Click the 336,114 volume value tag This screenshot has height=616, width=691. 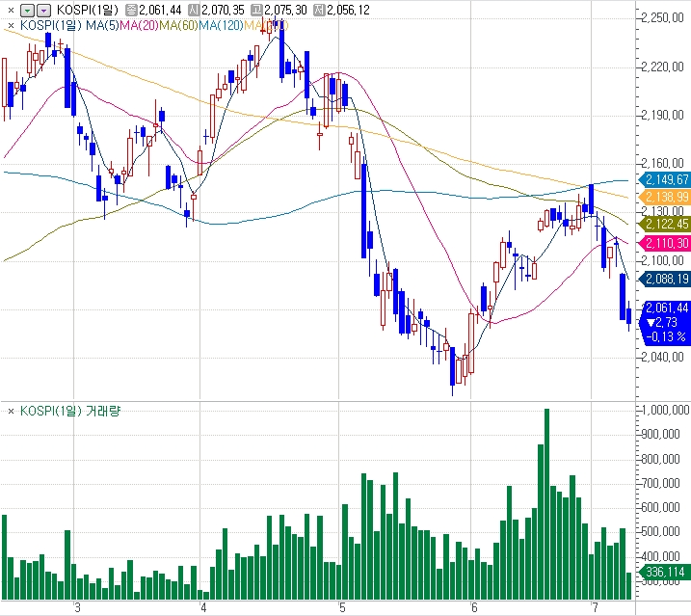coord(664,573)
